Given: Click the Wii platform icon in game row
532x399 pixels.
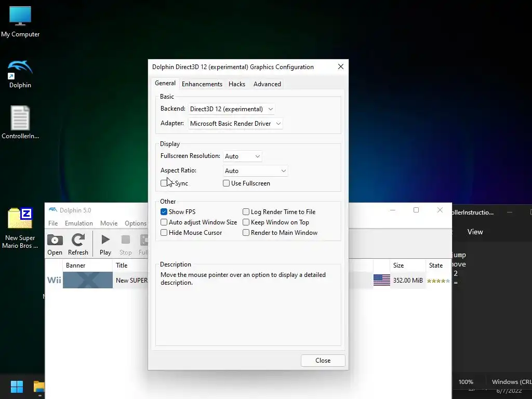Looking at the screenshot, I should [x=54, y=280].
